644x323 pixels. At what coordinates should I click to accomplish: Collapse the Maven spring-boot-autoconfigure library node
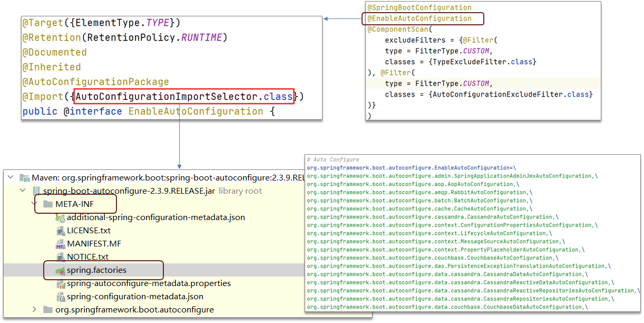coord(12,177)
